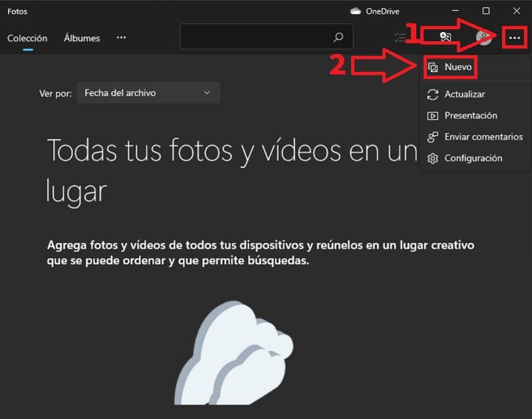532x419 pixels.
Task: Click the Enviar comentarios feedback icon
Action: point(433,137)
